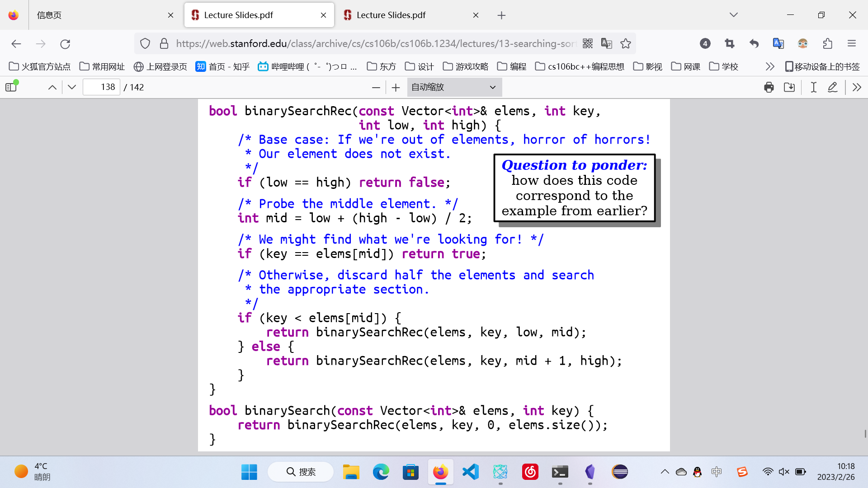Click the URL address bar
Viewport: 868px width, 488px height.
376,43
